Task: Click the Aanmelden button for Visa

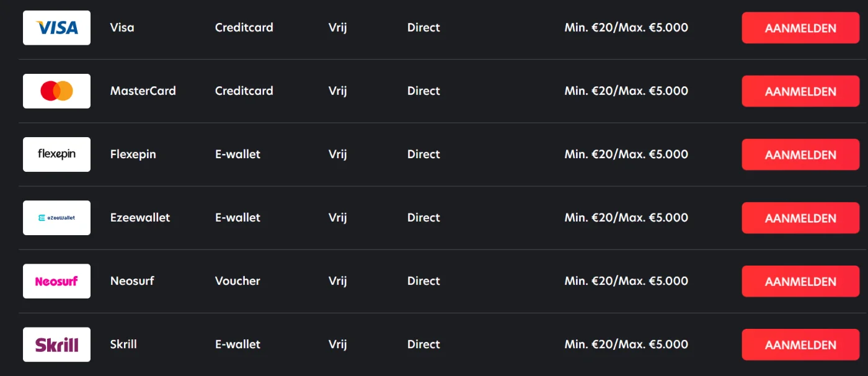Action: [x=800, y=28]
